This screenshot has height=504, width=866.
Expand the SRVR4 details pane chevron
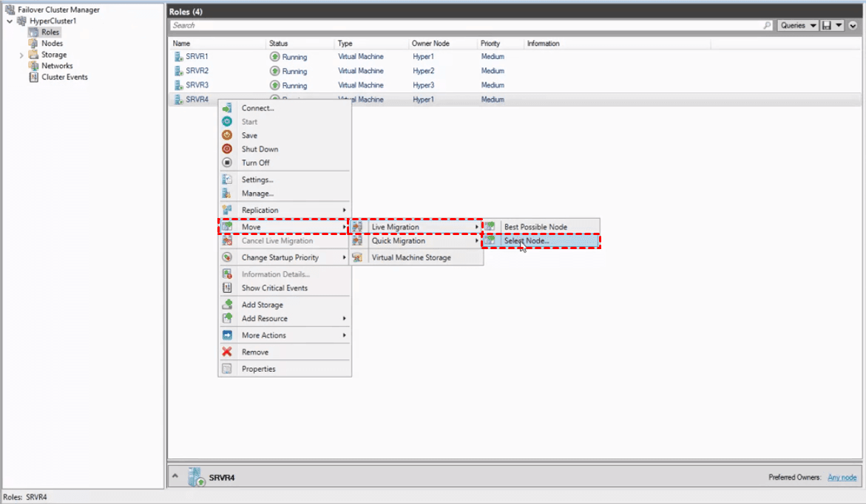tap(175, 476)
